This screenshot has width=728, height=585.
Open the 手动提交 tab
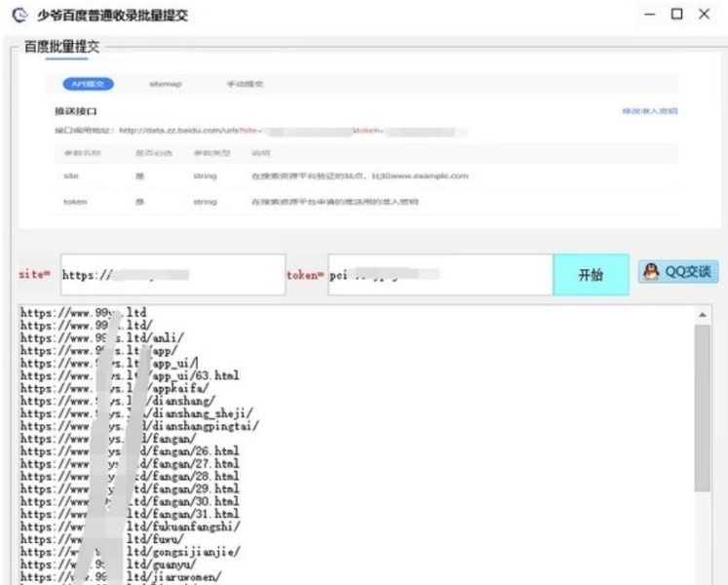pos(246,84)
